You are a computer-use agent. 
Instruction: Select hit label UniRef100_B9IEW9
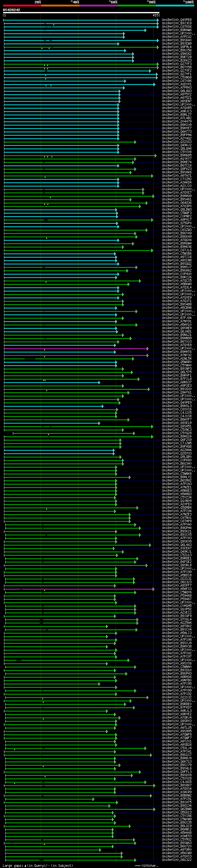[177, 43]
